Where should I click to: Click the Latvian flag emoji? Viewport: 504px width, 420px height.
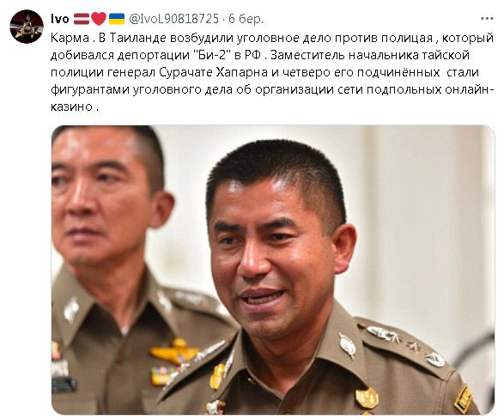[x=82, y=19]
